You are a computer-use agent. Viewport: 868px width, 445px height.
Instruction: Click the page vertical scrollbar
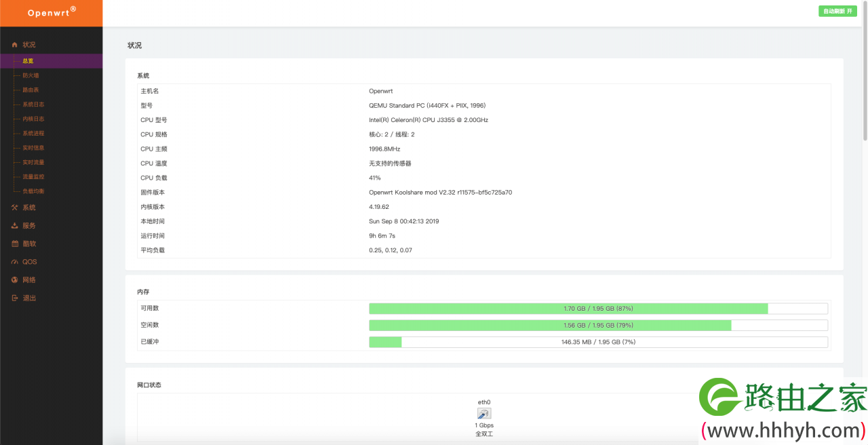tap(865, 71)
